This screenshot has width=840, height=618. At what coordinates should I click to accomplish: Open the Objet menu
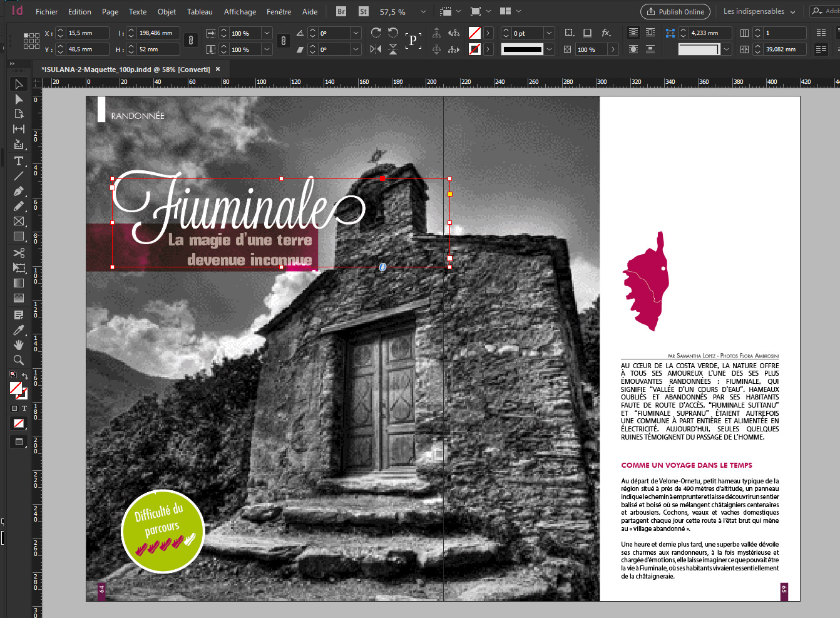tap(166, 12)
